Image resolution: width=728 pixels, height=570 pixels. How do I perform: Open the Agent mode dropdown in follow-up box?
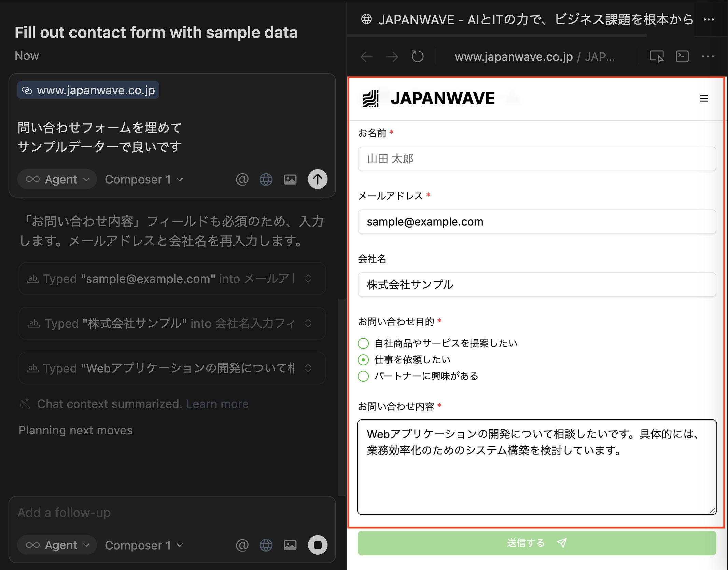click(x=57, y=545)
